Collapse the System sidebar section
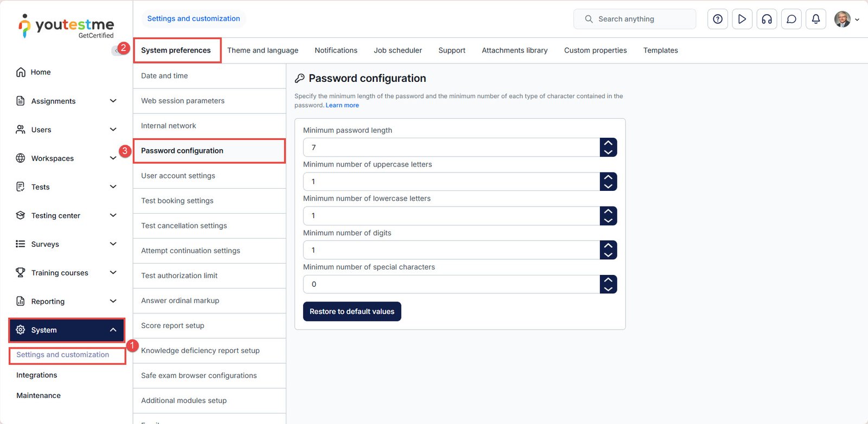 (x=113, y=330)
